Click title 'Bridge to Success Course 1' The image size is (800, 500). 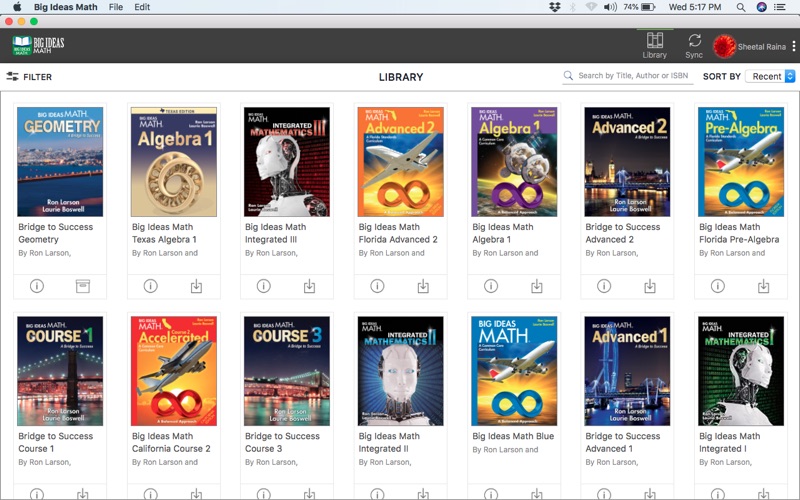(56, 442)
